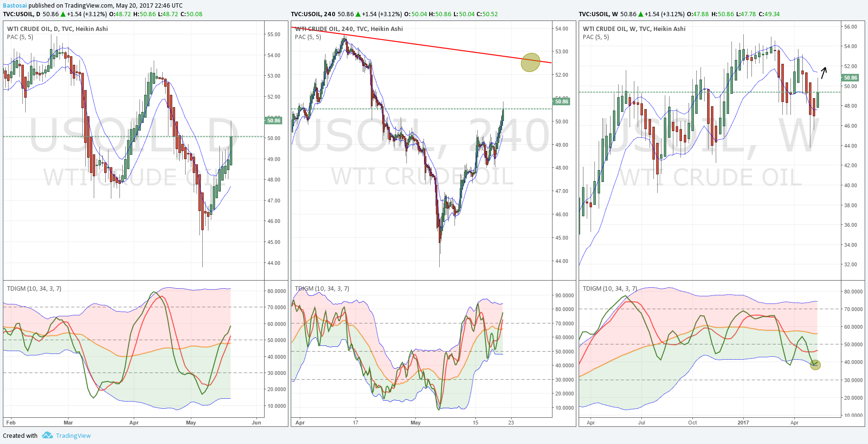Click TDIGM (10, 34, 3, 7) label on daily chart
The width and height of the screenshot is (868, 444).
click(x=34, y=288)
